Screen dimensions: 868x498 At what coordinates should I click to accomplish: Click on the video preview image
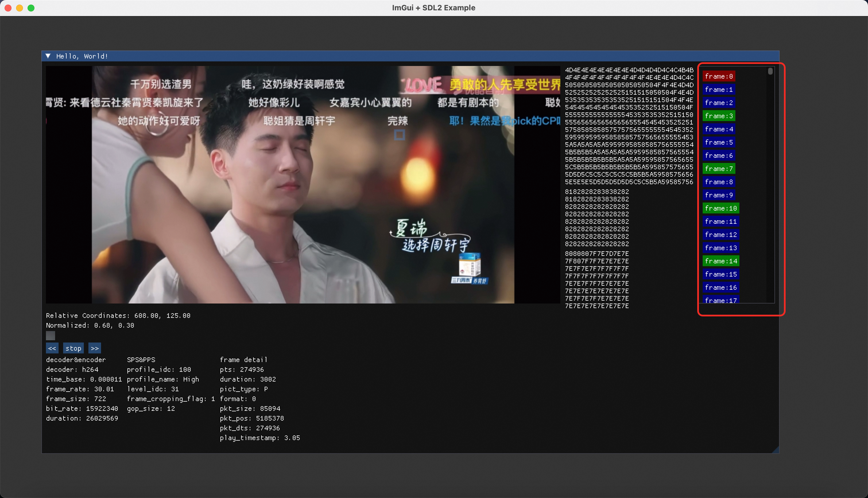click(303, 185)
